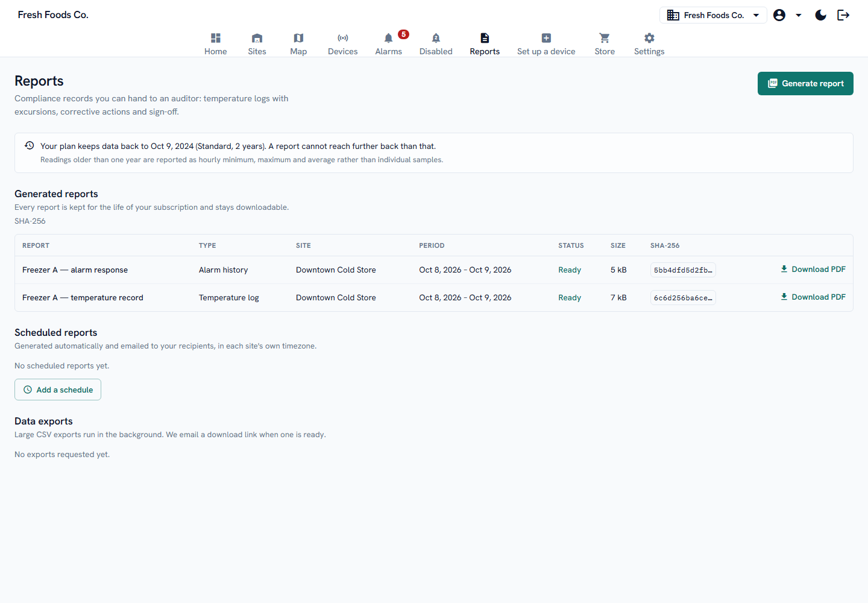This screenshot has width=868, height=603.
Task: Click the '5 kB' size cell
Action: coord(618,270)
